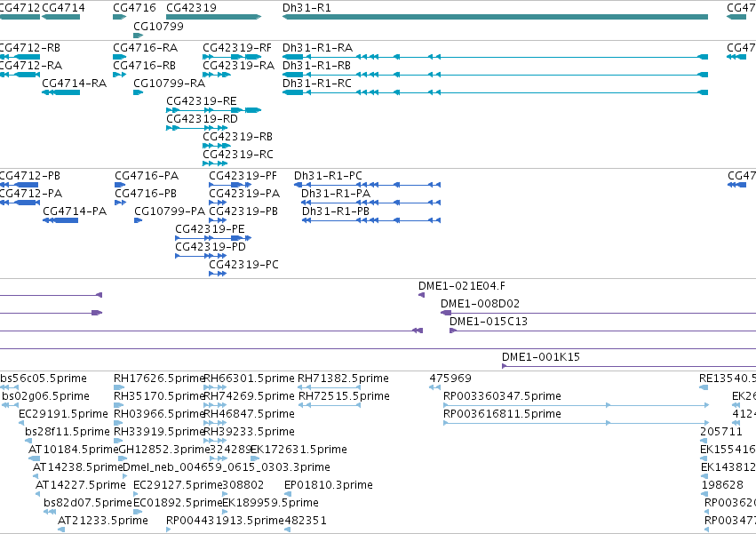Select the CG4714 gene arrow
Screen dimensions: 756x534
(60, 17)
